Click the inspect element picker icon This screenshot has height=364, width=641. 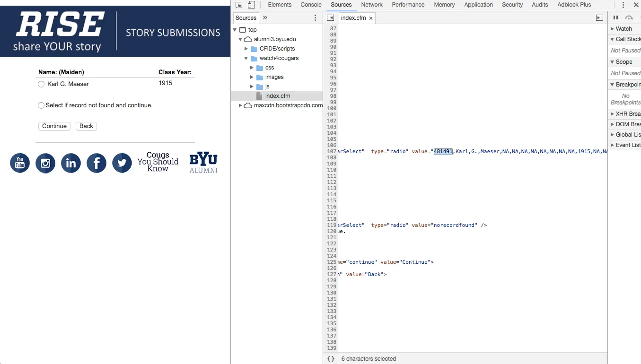coord(239,5)
